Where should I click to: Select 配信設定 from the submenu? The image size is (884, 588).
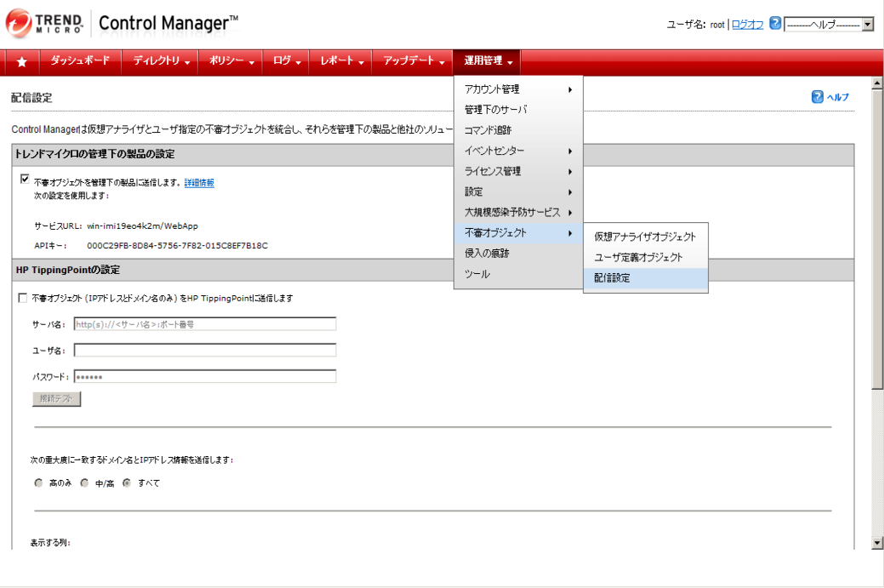point(612,278)
